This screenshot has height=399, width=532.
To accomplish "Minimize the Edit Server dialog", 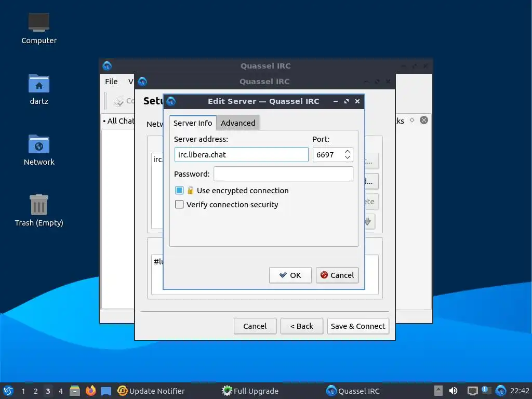I will coord(335,101).
